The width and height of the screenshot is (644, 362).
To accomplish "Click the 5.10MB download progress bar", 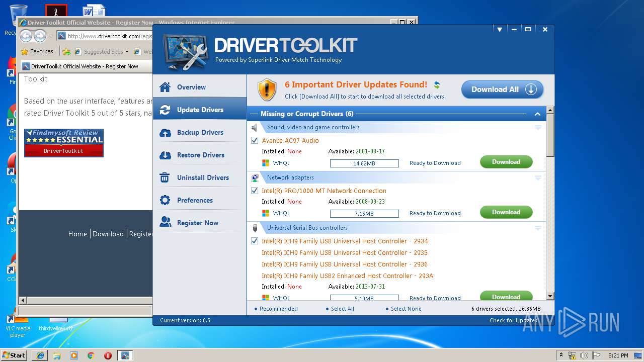I will coord(364,298).
